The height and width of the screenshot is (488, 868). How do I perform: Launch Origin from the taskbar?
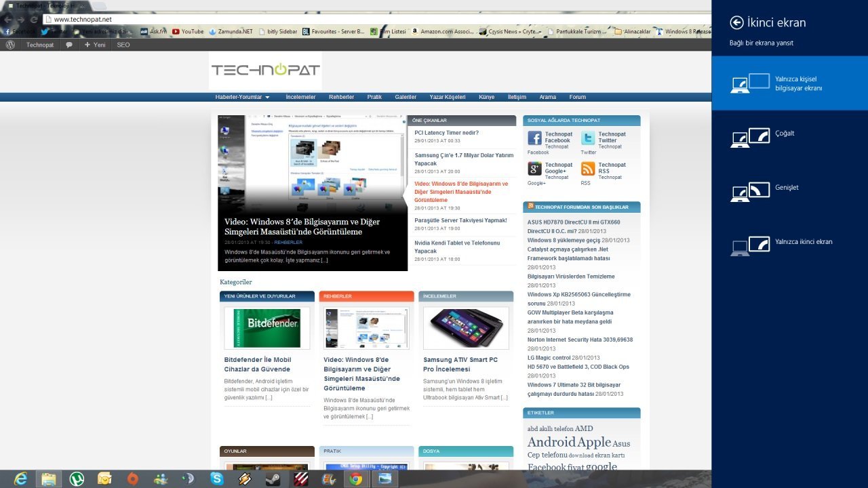coord(133,479)
